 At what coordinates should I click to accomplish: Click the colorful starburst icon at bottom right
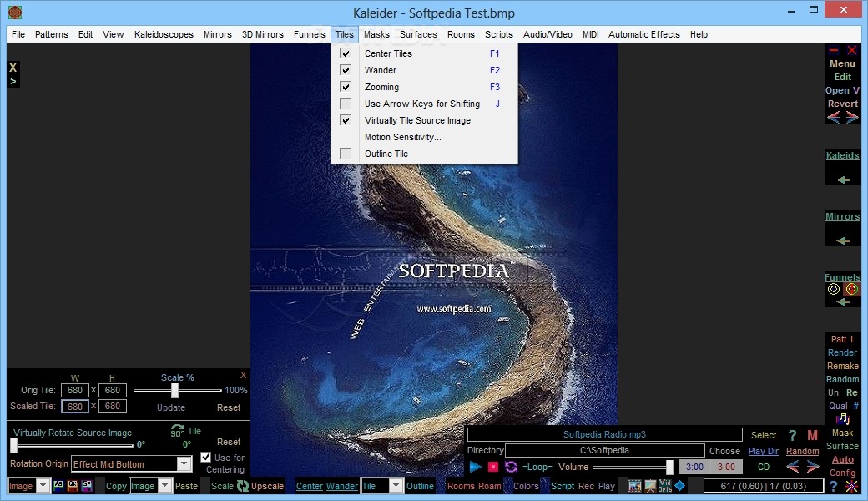coord(852,486)
